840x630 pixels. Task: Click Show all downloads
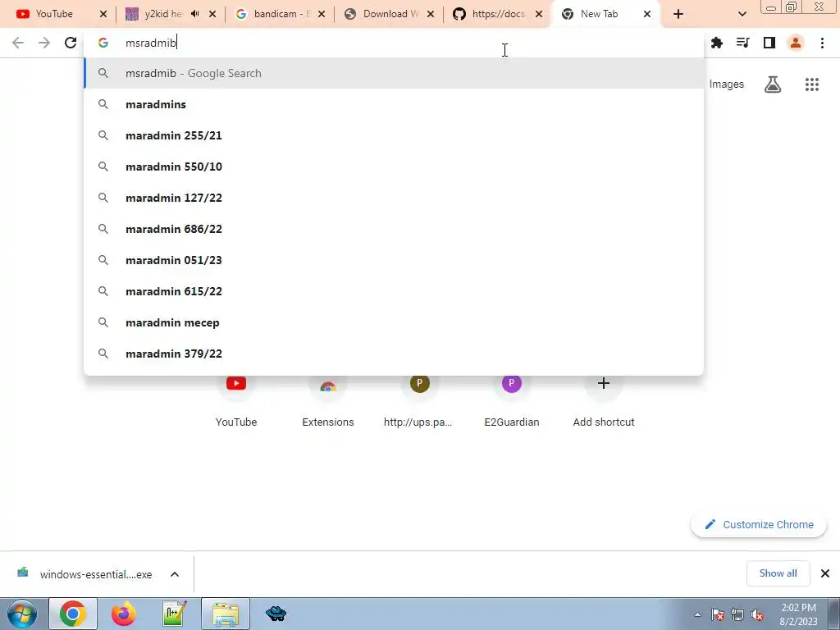(778, 573)
